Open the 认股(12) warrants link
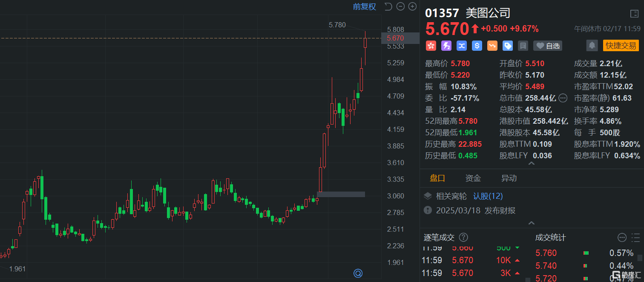 coord(488,196)
